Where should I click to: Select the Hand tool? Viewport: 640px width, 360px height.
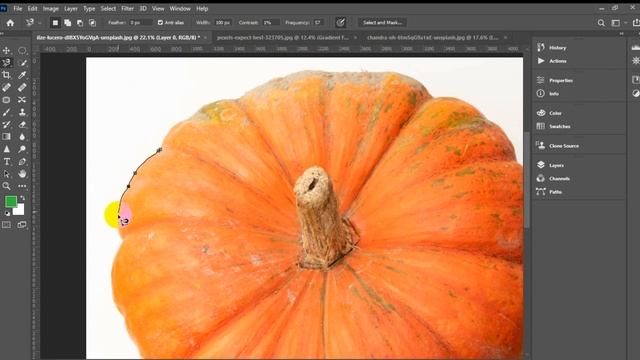click(22, 174)
